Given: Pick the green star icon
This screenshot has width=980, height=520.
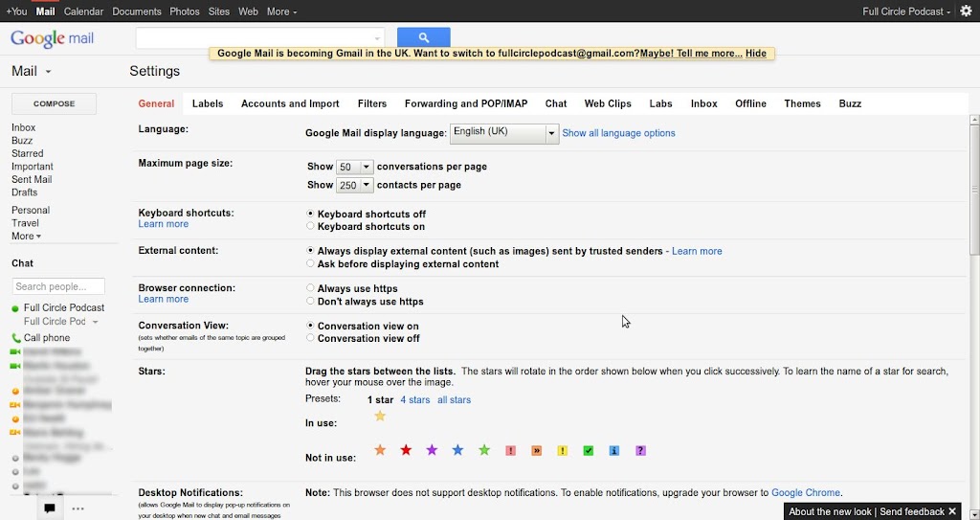Looking at the screenshot, I should tap(484, 450).
